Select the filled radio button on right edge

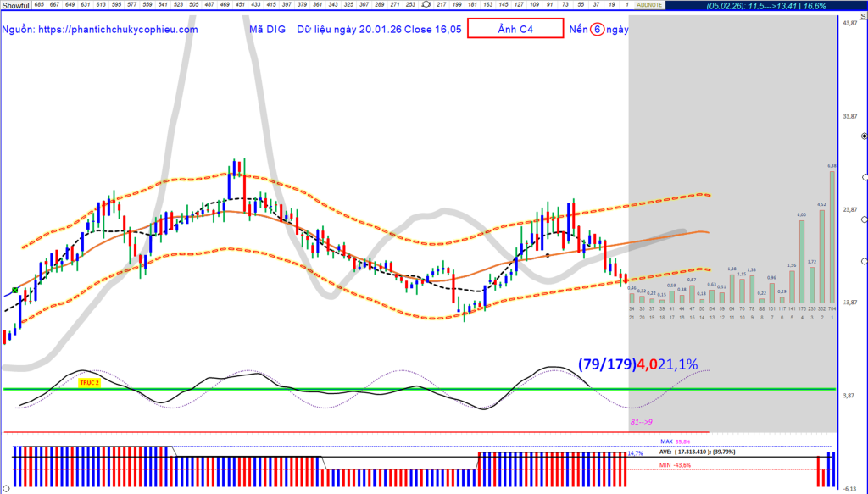tap(863, 136)
